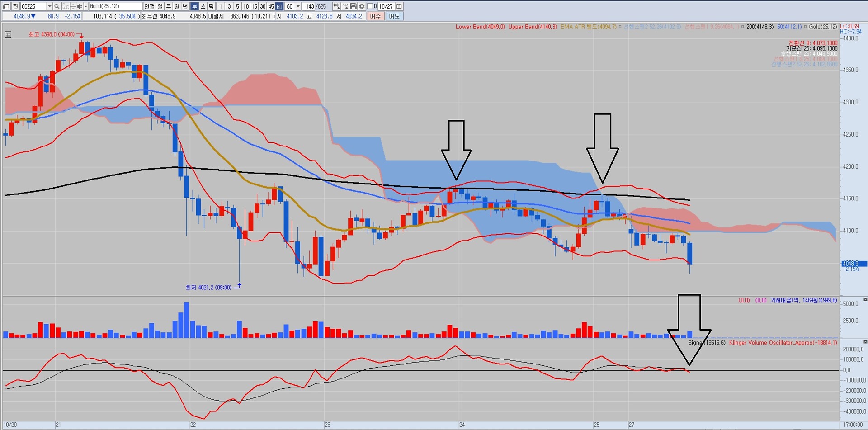The width and height of the screenshot is (868, 430).
Task: Toggle the D checkbox beside date field
Action: [x=370, y=6]
